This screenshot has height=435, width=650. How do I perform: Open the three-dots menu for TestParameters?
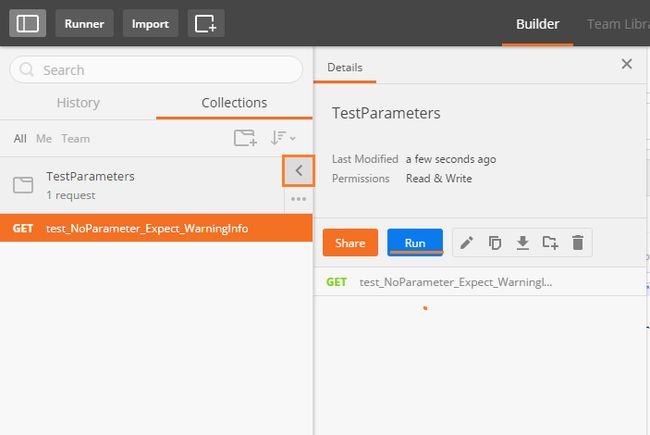tap(298, 199)
